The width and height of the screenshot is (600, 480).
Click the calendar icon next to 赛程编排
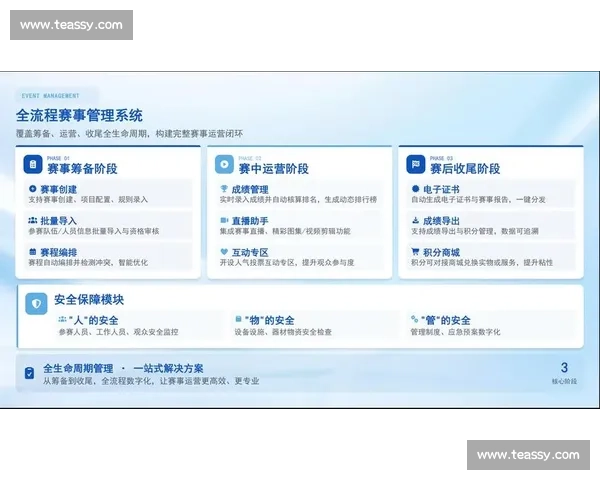33,252
